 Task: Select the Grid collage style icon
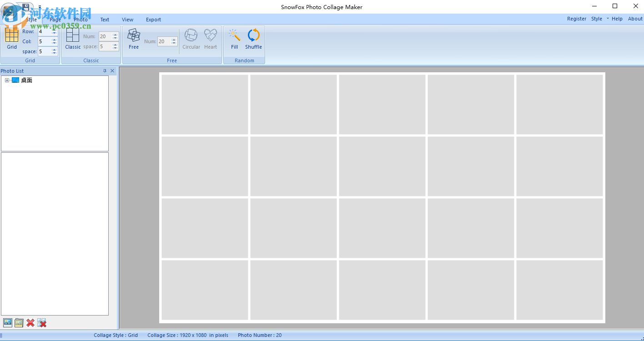(x=12, y=35)
